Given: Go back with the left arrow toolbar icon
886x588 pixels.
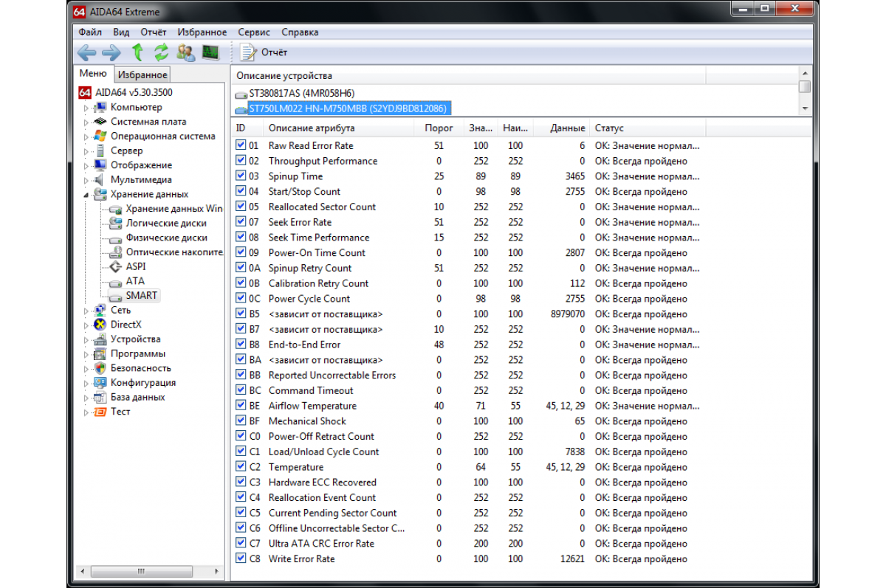Looking at the screenshot, I should 87,52.
